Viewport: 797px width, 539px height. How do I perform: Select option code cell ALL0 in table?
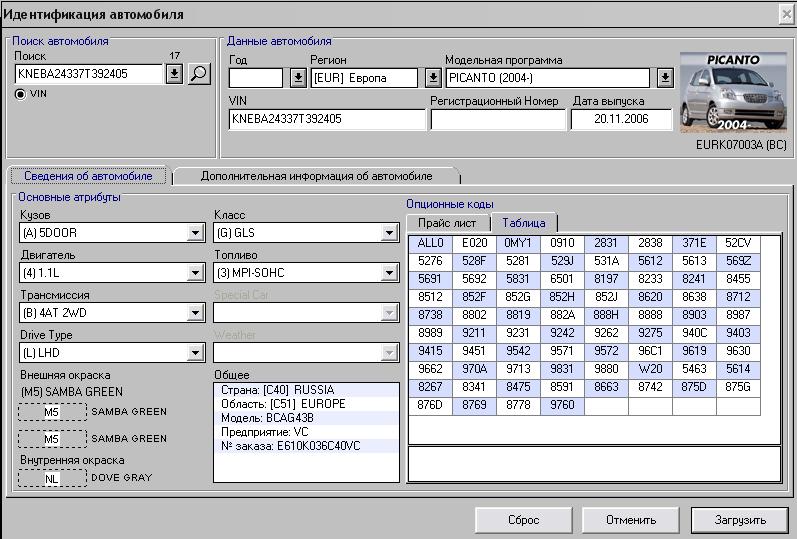pos(430,243)
